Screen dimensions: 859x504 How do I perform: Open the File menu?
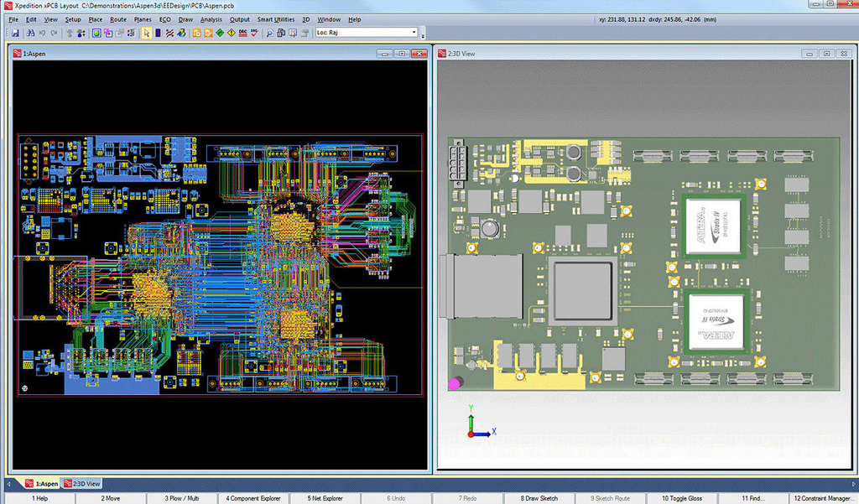click(x=13, y=19)
